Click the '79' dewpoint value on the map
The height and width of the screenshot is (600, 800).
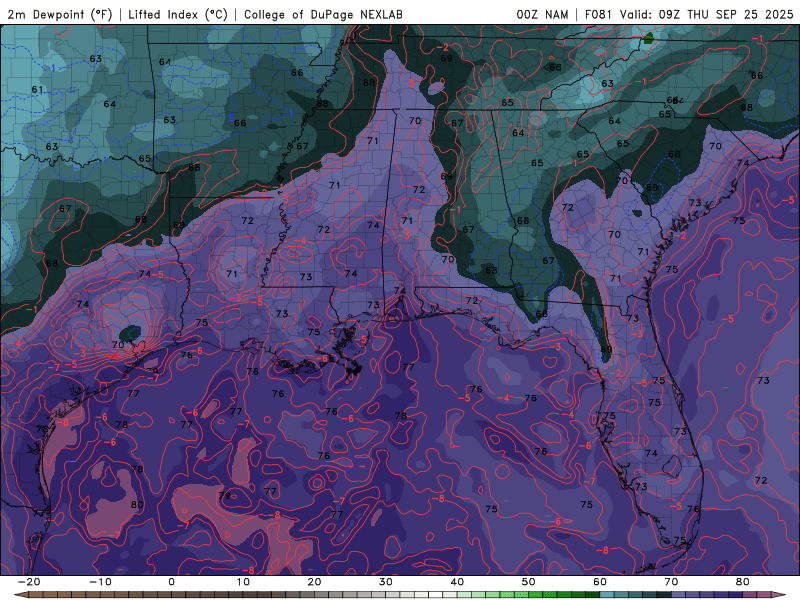pos(224,495)
